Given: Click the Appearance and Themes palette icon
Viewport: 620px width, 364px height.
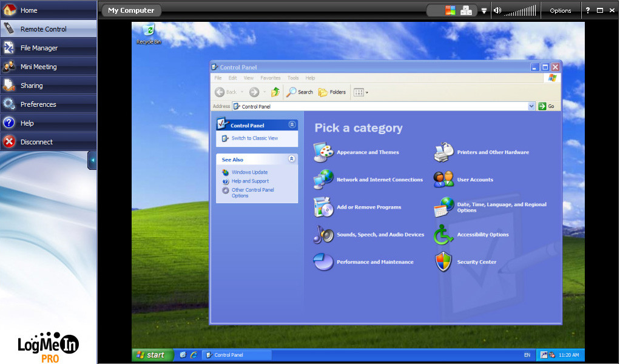Looking at the screenshot, I should (x=323, y=152).
